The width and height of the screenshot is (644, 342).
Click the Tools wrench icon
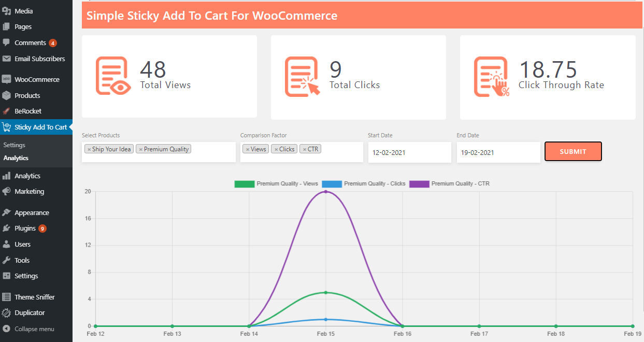coord(6,260)
